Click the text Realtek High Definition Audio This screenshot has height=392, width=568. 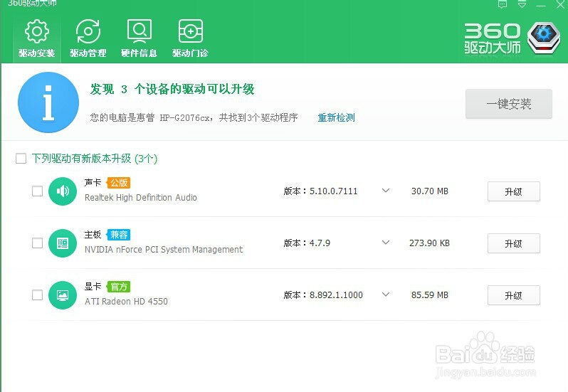[140, 198]
